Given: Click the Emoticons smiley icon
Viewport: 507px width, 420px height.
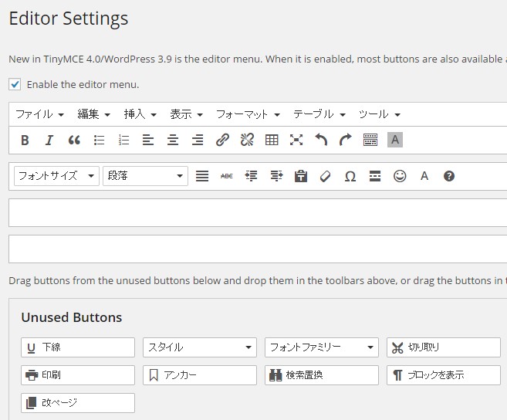Looking at the screenshot, I should click(400, 176).
